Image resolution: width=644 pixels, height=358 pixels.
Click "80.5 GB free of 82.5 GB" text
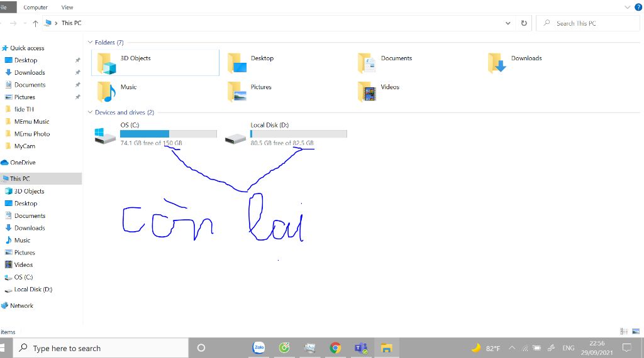(282, 143)
